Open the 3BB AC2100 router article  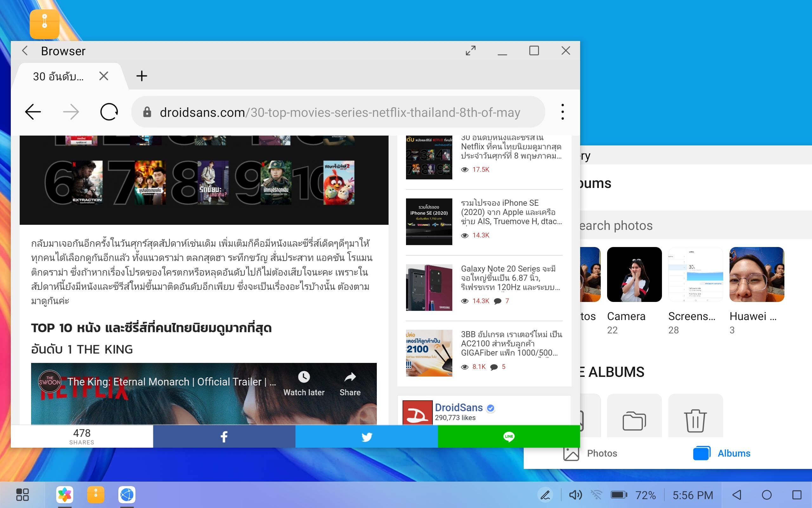511,343
